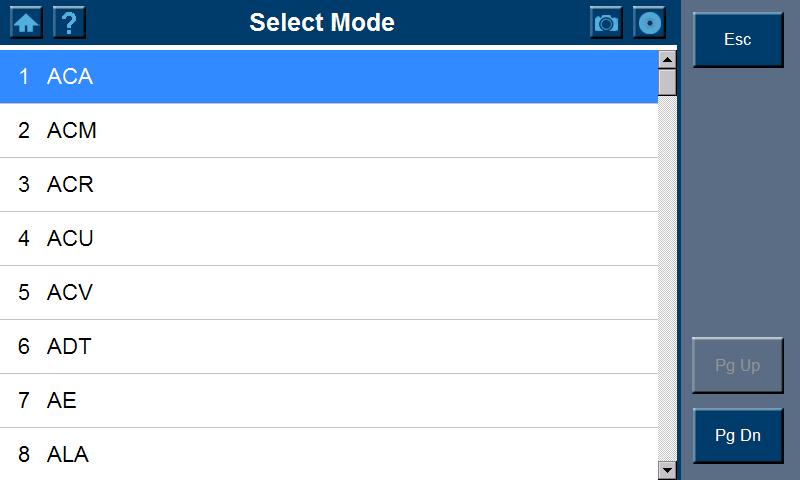This screenshot has height=480, width=800.
Task: Select mode 3 ACR
Action: [328, 185]
